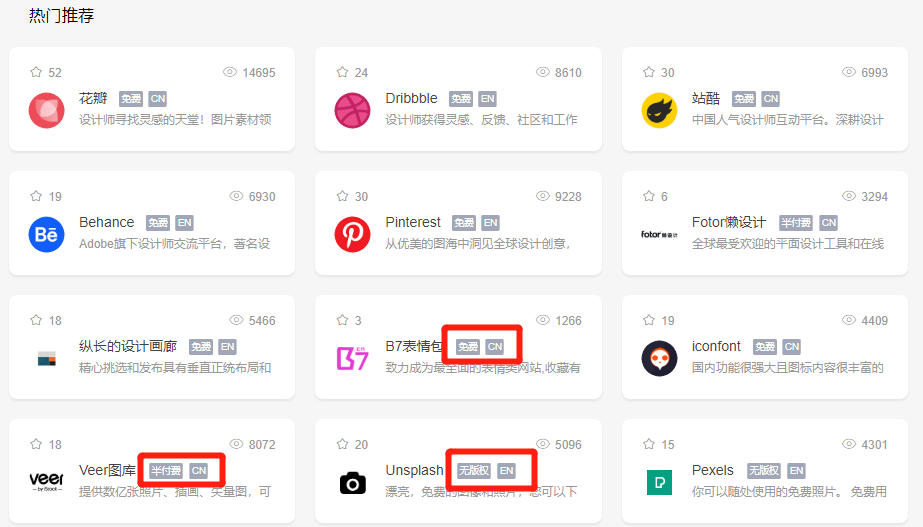Screen dimensions: 923x527
Task: Star the Pexels card
Action: point(649,444)
